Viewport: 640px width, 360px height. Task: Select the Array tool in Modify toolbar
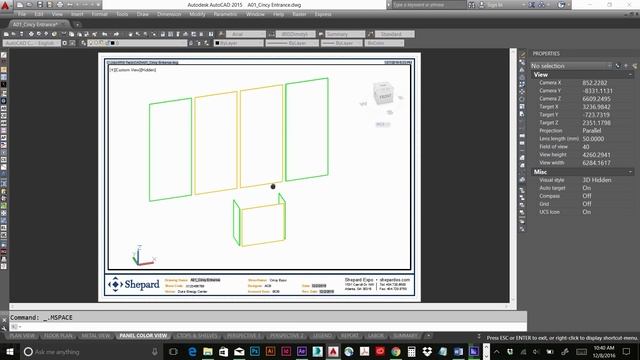click(x=522, y=84)
